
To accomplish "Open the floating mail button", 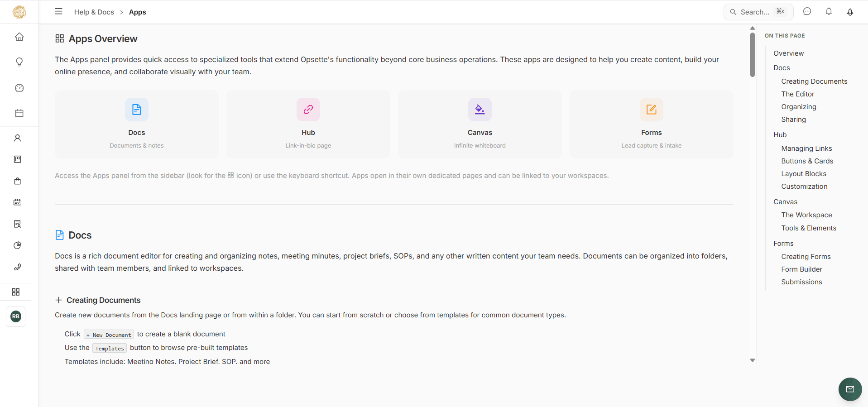I will (x=850, y=389).
